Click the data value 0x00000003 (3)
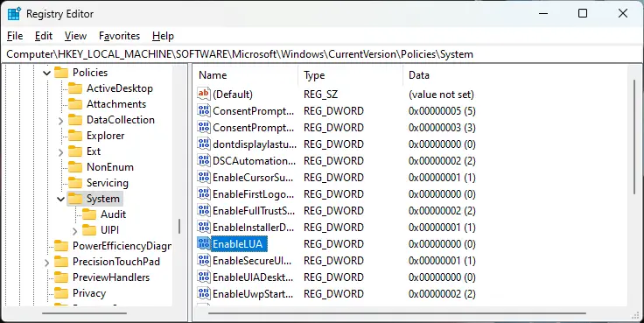The image size is (644, 323). [442, 128]
